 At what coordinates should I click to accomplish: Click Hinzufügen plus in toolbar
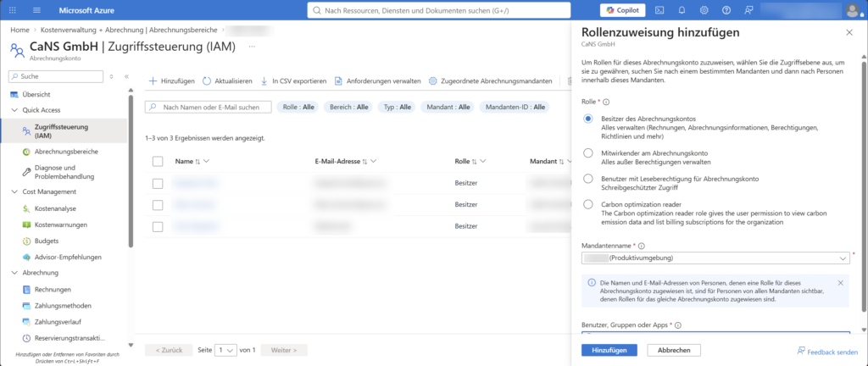[172, 80]
